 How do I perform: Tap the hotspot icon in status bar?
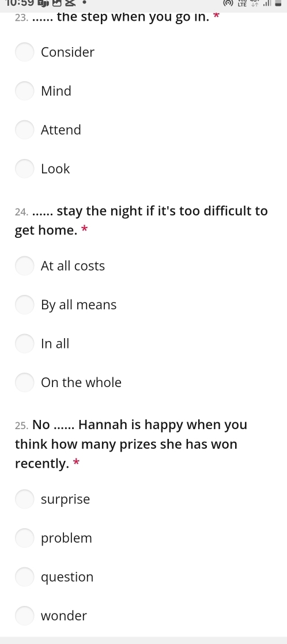(x=228, y=3)
